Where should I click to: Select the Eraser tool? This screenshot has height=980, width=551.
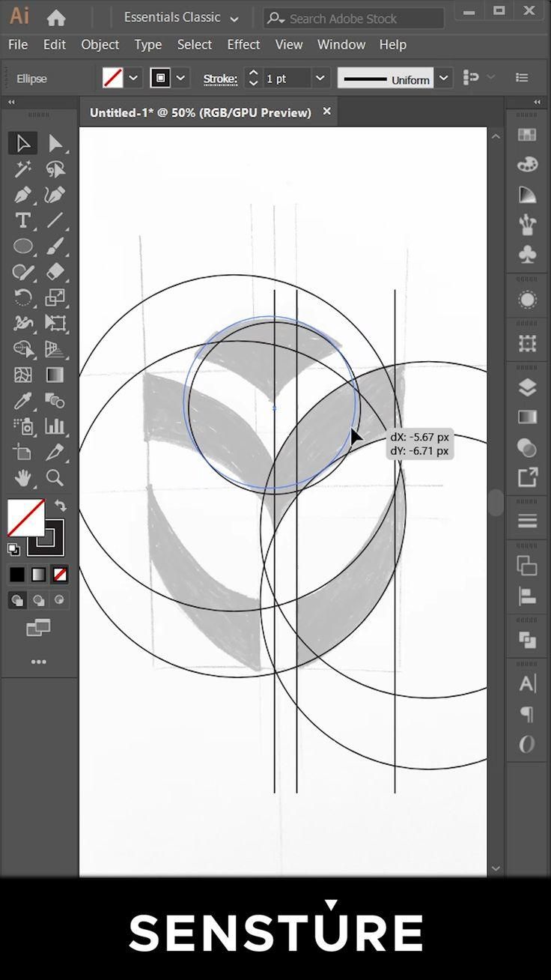click(55, 272)
